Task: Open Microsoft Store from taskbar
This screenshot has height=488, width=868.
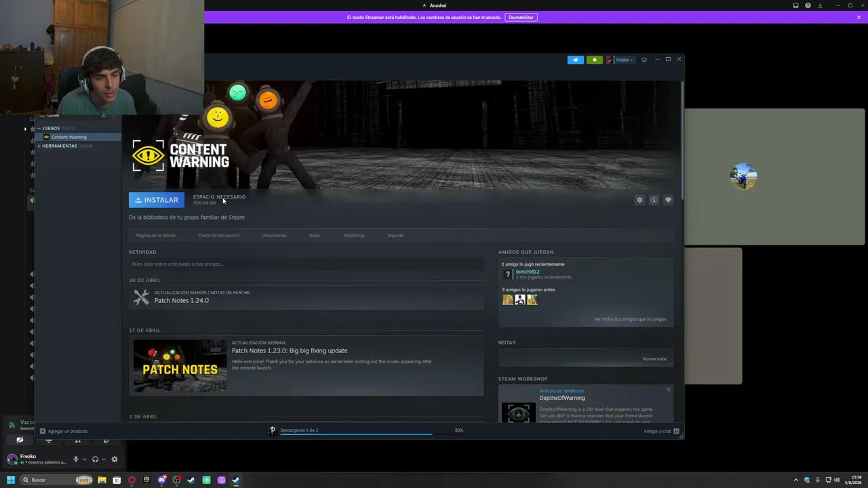Action: (117, 480)
